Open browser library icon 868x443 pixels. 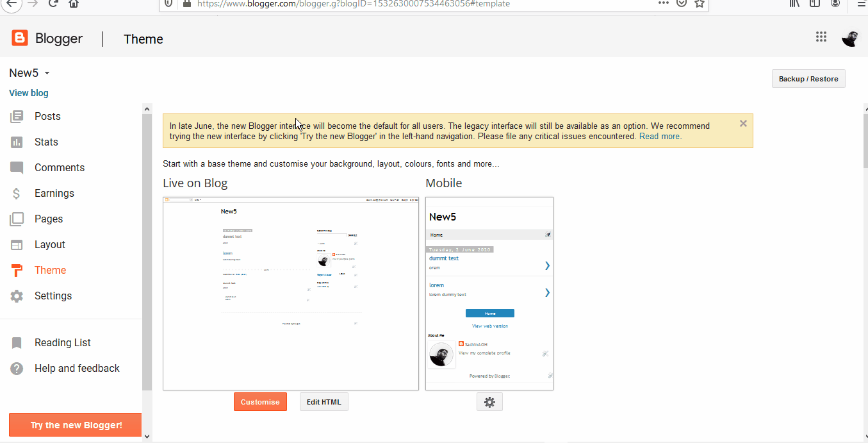(x=794, y=3)
